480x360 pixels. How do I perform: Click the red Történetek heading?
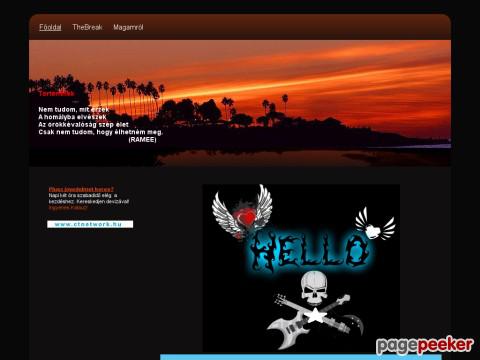point(56,94)
